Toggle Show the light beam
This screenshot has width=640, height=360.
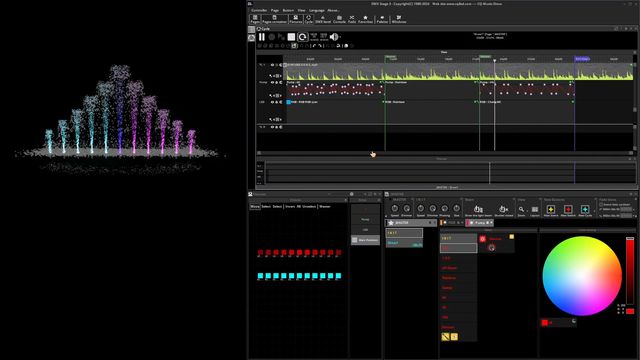[x=478, y=209]
